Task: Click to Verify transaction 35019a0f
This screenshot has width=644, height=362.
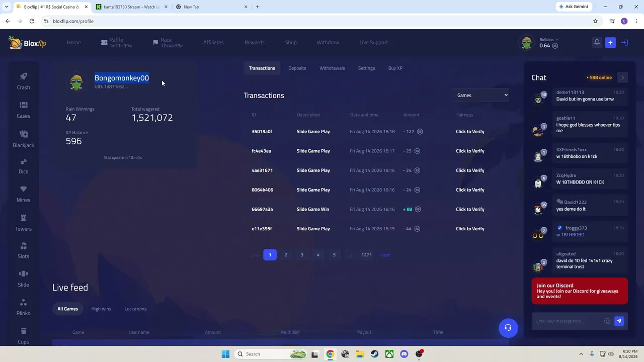Action: point(470,132)
